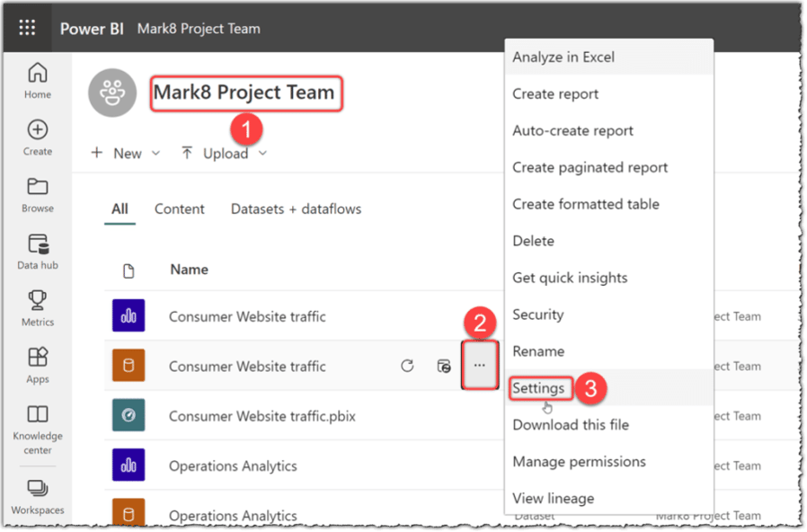Image resolution: width=807 pixels, height=532 pixels.
Task: Click the Consumer Website traffic dataset icon
Action: coord(129,366)
